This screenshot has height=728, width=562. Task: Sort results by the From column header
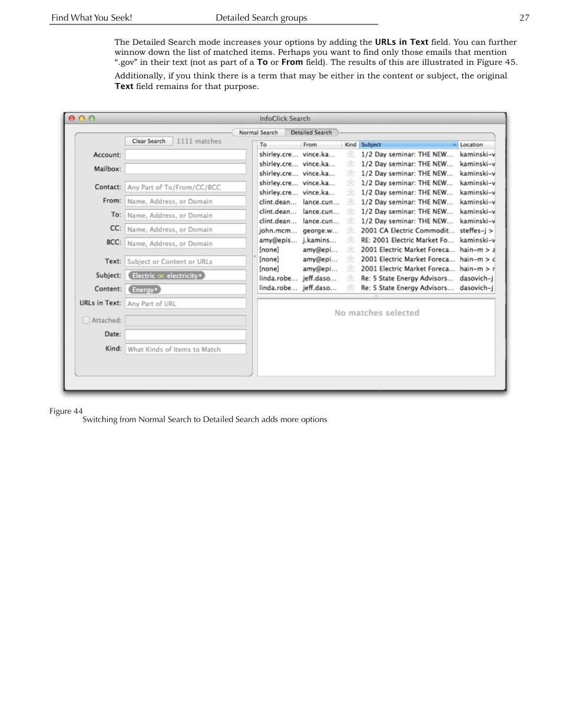pyautogui.click(x=321, y=144)
